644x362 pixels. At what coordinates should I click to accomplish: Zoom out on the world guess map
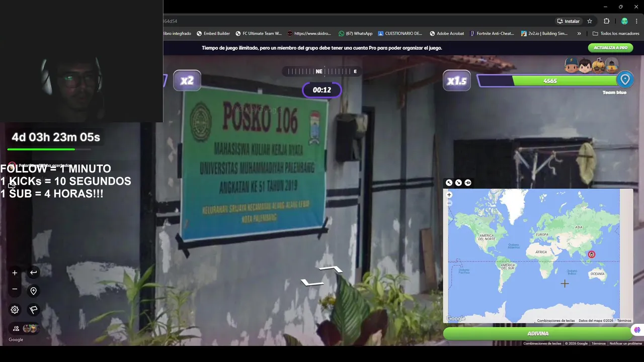coord(449,203)
